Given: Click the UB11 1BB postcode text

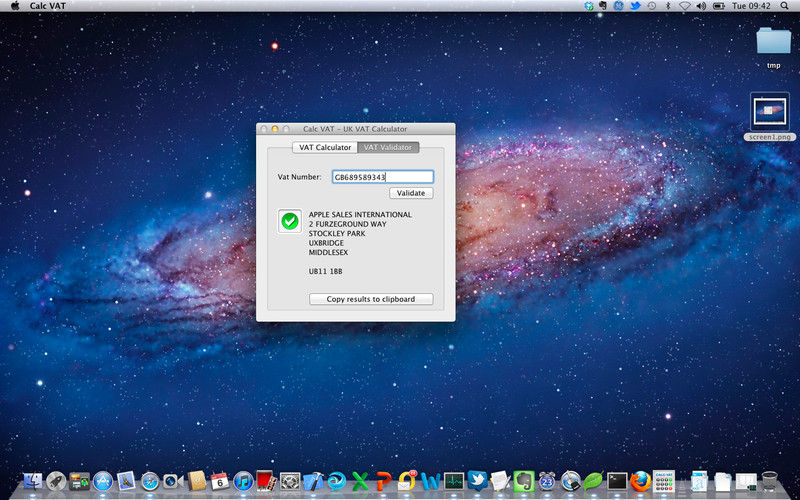Looking at the screenshot, I should 326,271.
